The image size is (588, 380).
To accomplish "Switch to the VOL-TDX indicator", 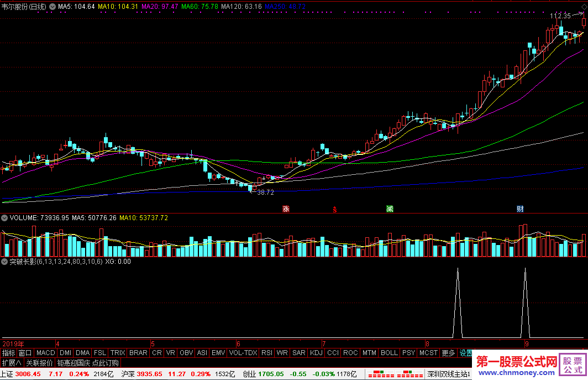I will [x=243, y=353].
